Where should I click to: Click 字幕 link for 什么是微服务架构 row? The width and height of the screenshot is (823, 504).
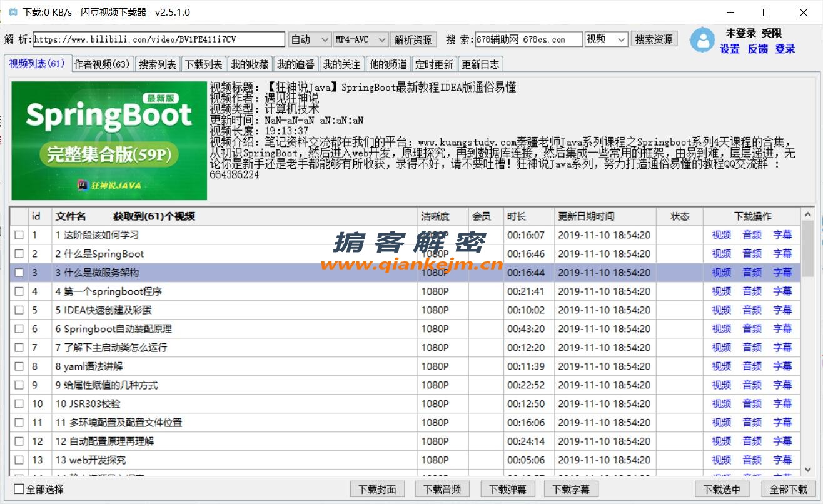[782, 273]
